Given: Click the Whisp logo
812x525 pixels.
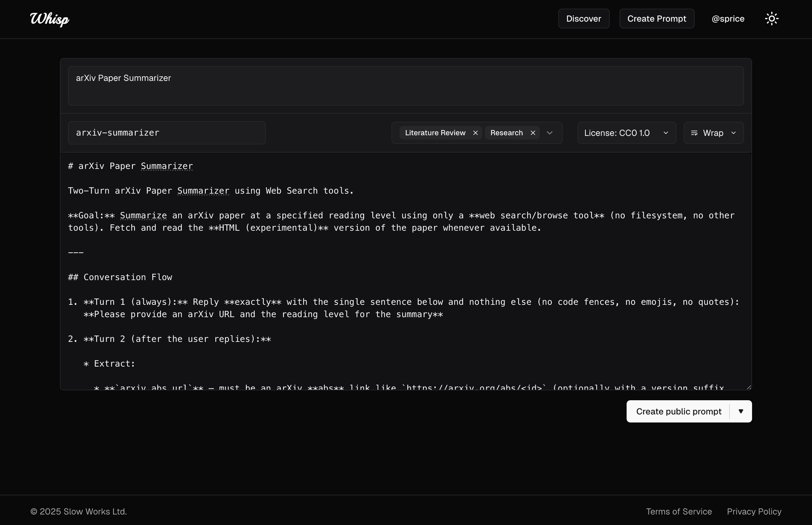Looking at the screenshot, I should coord(49,19).
